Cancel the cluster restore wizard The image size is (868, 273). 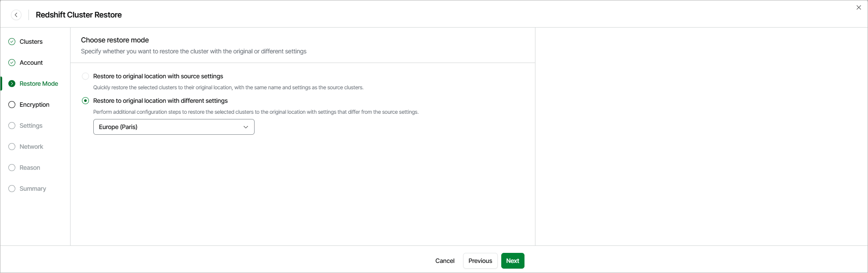tap(445, 261)
